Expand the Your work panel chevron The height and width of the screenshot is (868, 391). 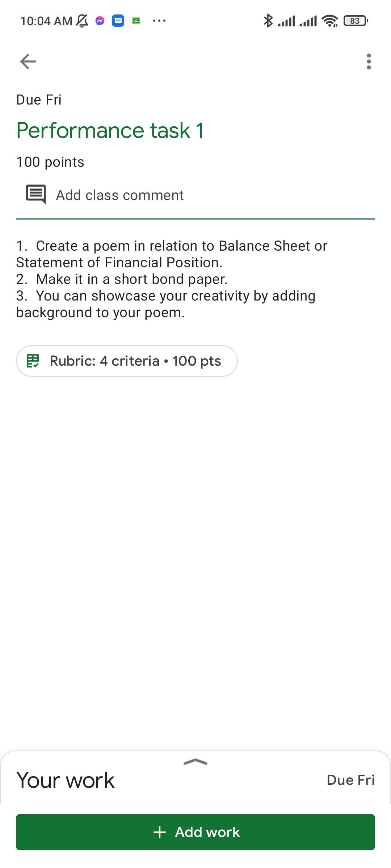click(195, 762)
